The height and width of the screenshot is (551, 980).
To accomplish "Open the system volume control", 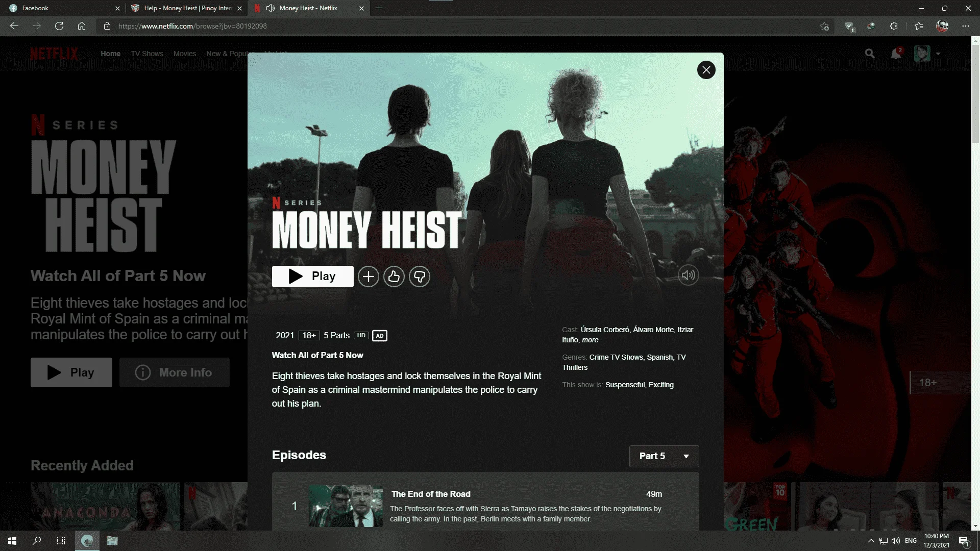I will 896,541.
